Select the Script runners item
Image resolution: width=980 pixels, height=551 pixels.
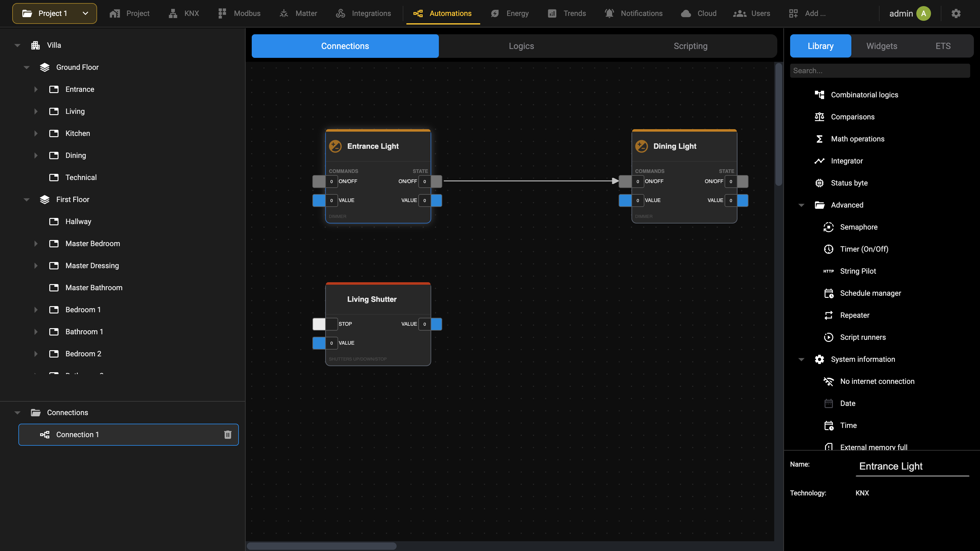862,337
